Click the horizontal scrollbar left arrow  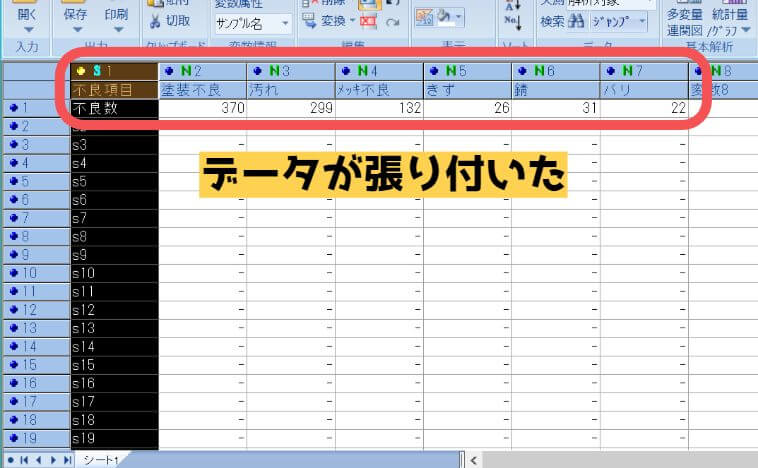point(474,460)
